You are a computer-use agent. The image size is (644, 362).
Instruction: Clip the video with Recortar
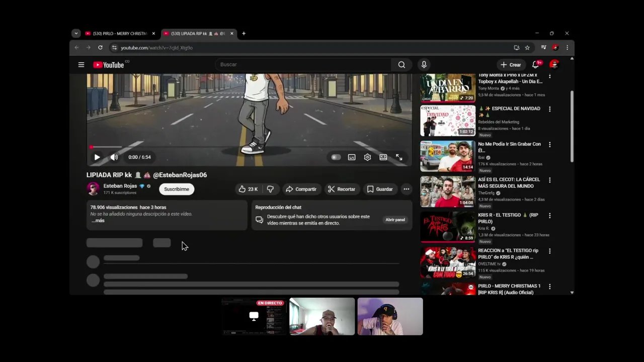point(342,189)
